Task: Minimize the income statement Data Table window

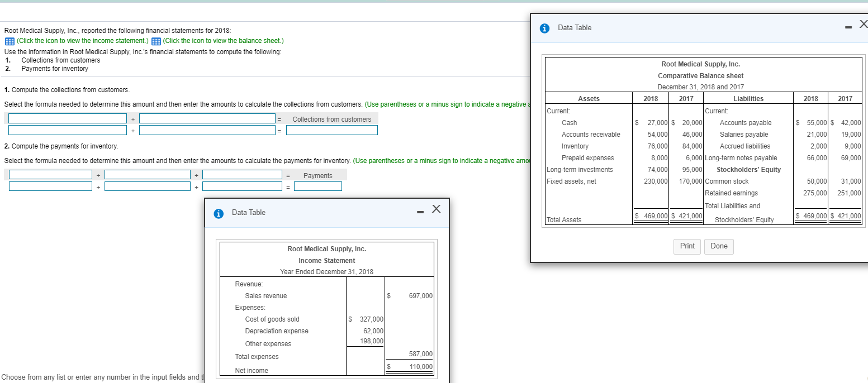Action: tap(420, 212)
